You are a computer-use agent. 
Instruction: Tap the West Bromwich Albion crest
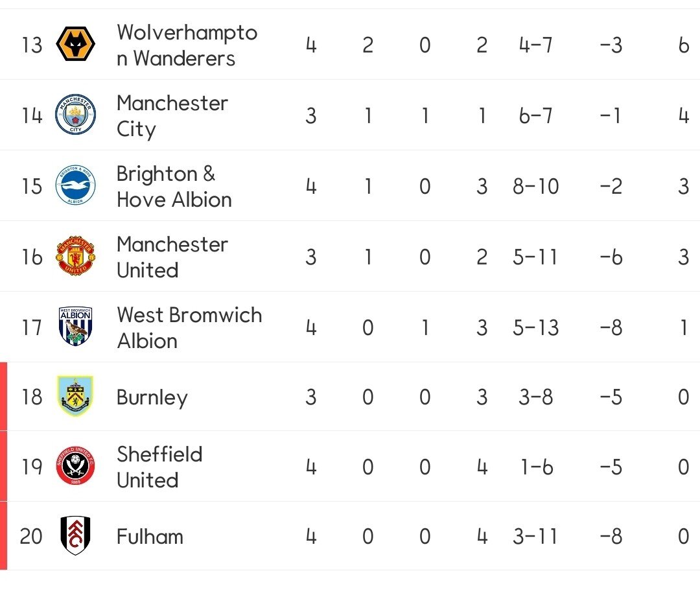(x=76, y=327)
